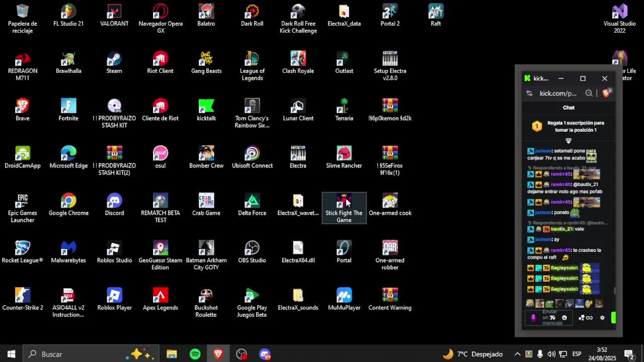Image resolution: width=644 pixels, height=362 pixels.
Task: Select the Visual Studio 2022 icon
Action: click(x=619, y=19)
